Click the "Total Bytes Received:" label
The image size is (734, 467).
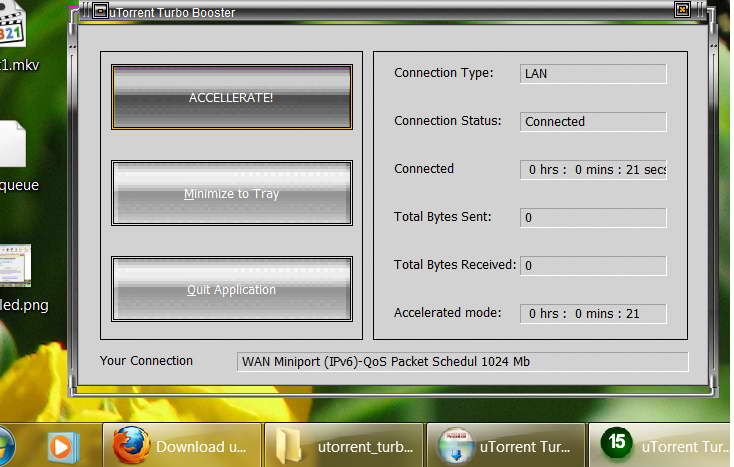[455, 265]
